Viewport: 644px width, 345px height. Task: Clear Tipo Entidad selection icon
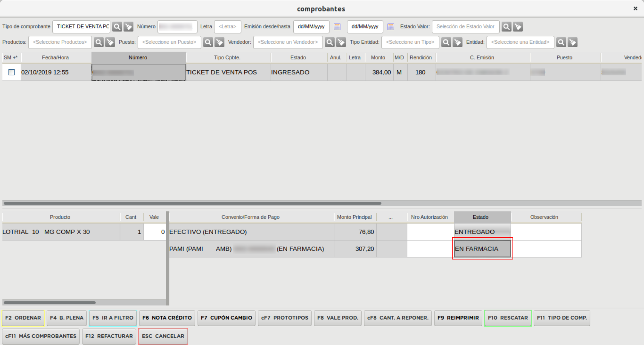458,42
